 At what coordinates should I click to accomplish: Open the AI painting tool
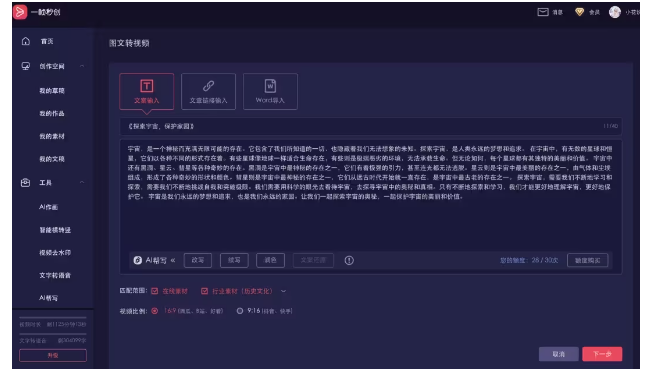(49, 207)
